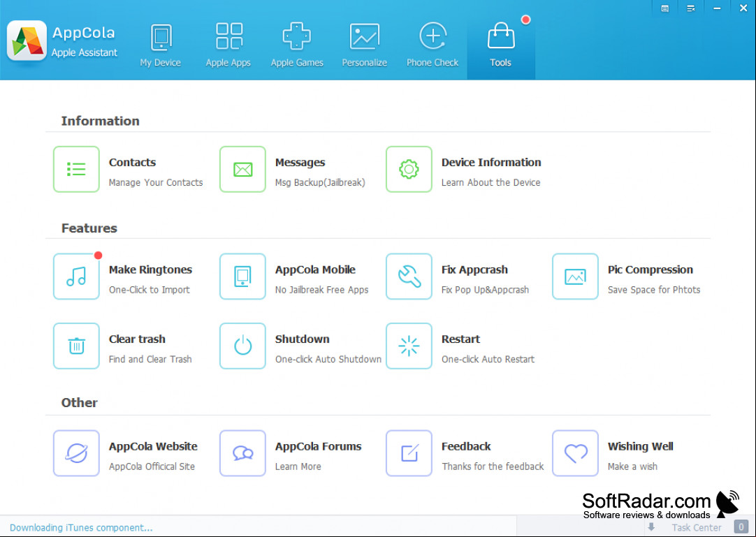Screen dimensions: 756x537
Task: Click the 'Make a wish' description
Action: tap(632, 466)
